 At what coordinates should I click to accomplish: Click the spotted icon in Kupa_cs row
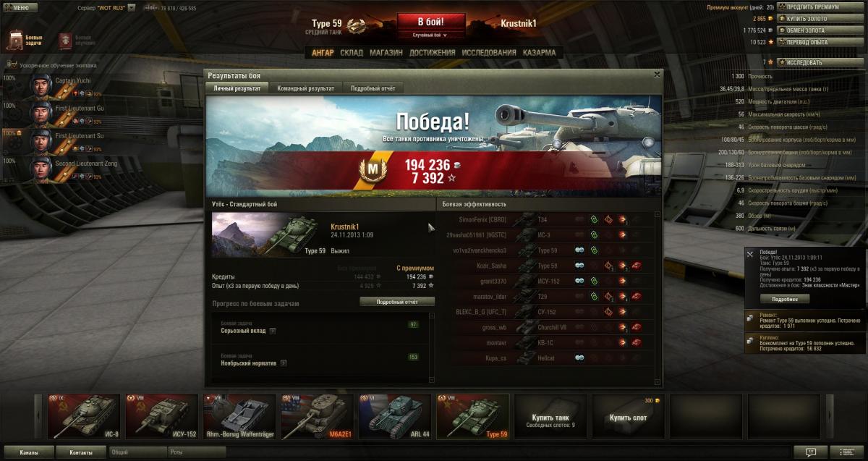tap(579, 358)
